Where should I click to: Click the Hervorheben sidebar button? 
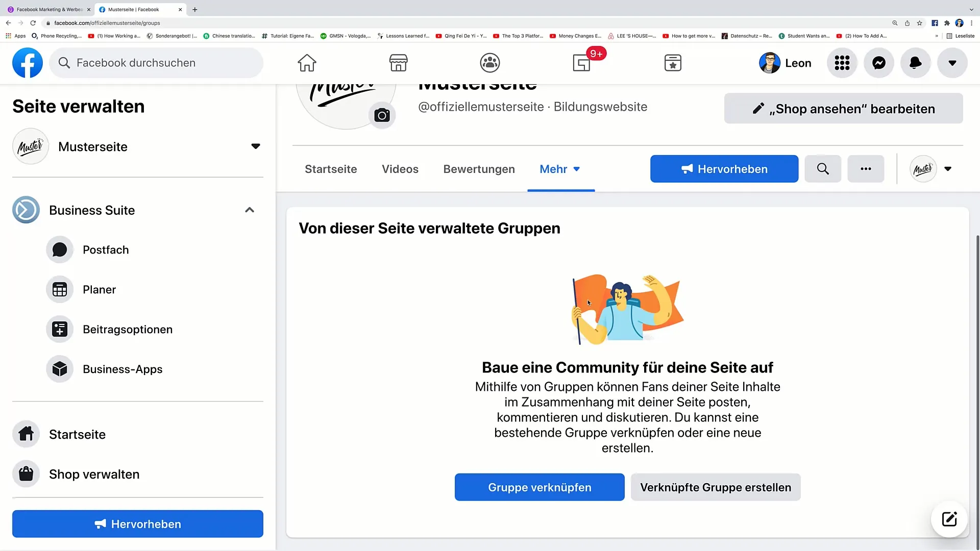pyautogui.click(x=137, y=524)
